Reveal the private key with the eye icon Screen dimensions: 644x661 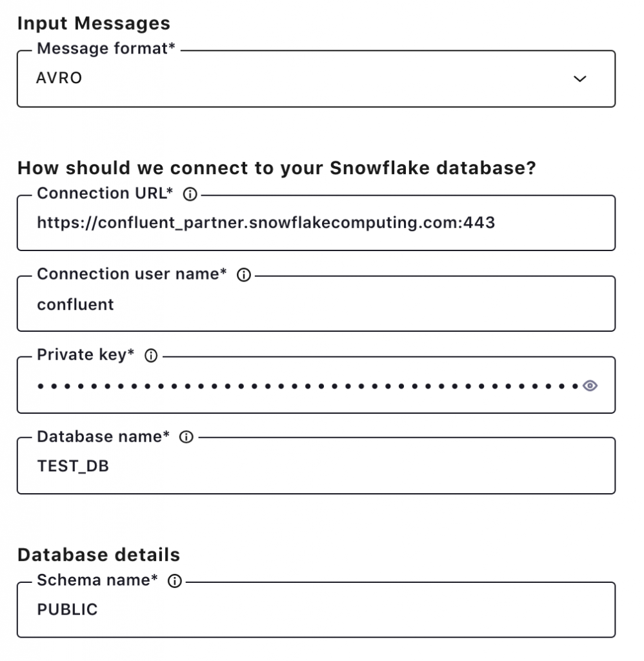[x=590, y=386]
